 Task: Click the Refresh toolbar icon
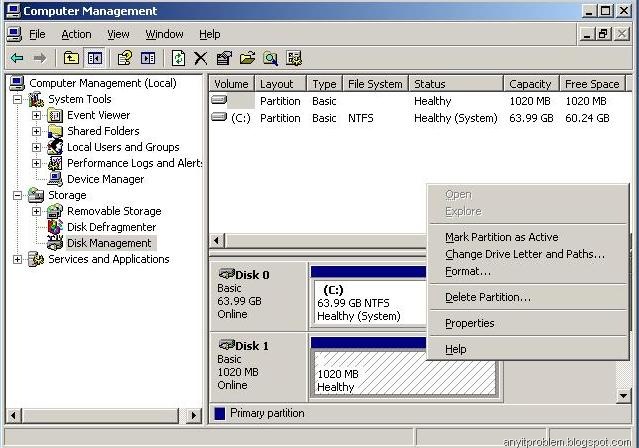[178, 58]
